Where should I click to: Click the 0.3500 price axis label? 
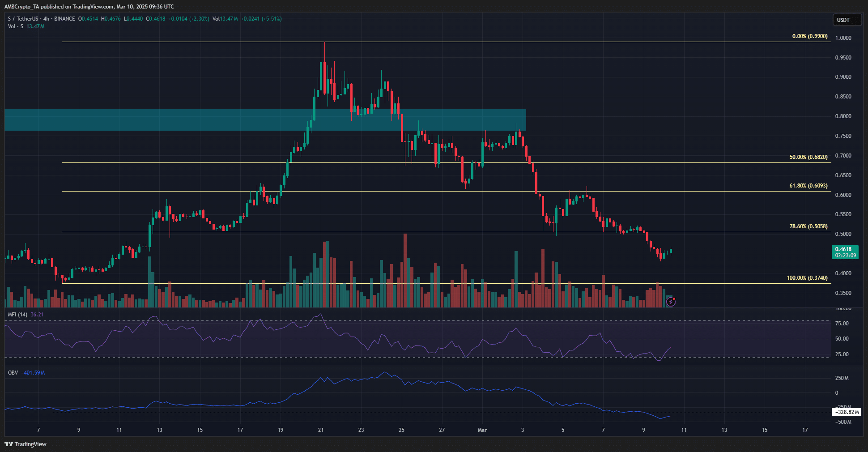843,293
